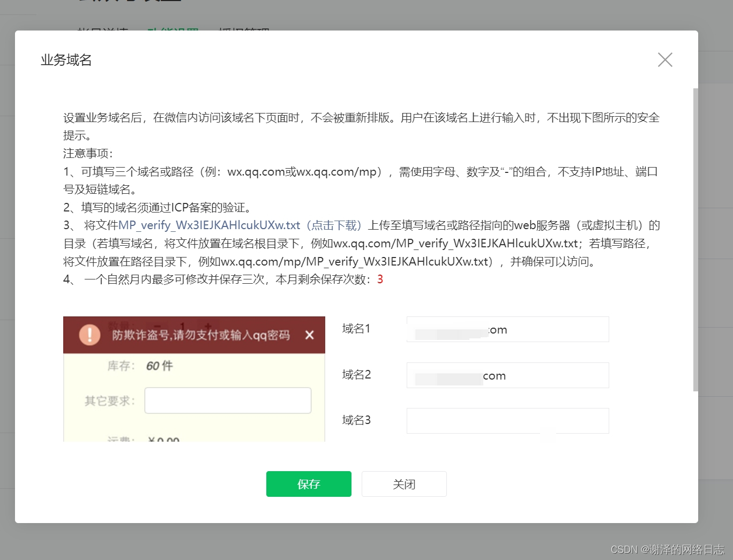Click the 域名2 input field
This screenshot has width=733, height=560.
coord(507,375)
